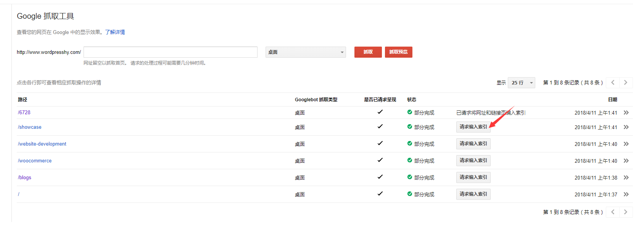The image size is (644, 230).
Task: Go to previous page using bottom pager arrow
Action: click(x=613, y=212)
